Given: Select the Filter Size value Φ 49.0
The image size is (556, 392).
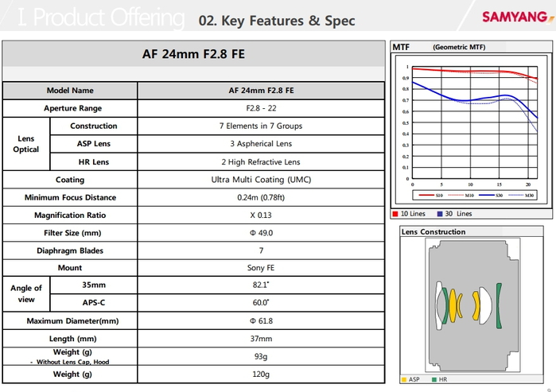Looking at the screenshot, I should pos(261,233).
